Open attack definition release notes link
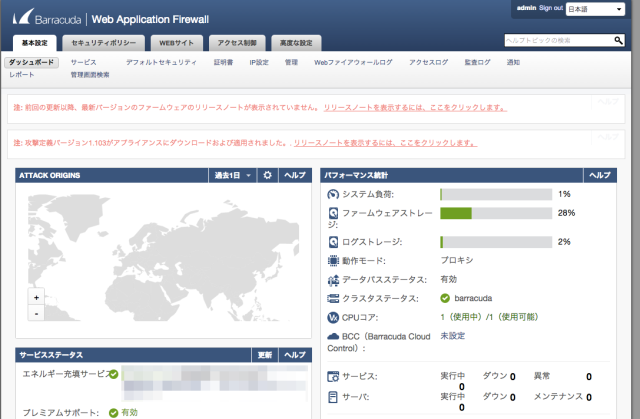640x419 pixels. [385, 143]
